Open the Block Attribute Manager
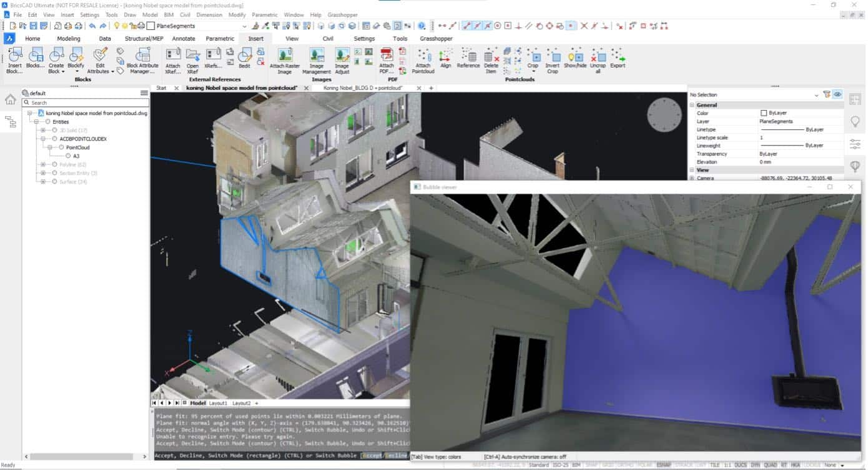Screen dimensions: 868x471 tap(142, 61)
